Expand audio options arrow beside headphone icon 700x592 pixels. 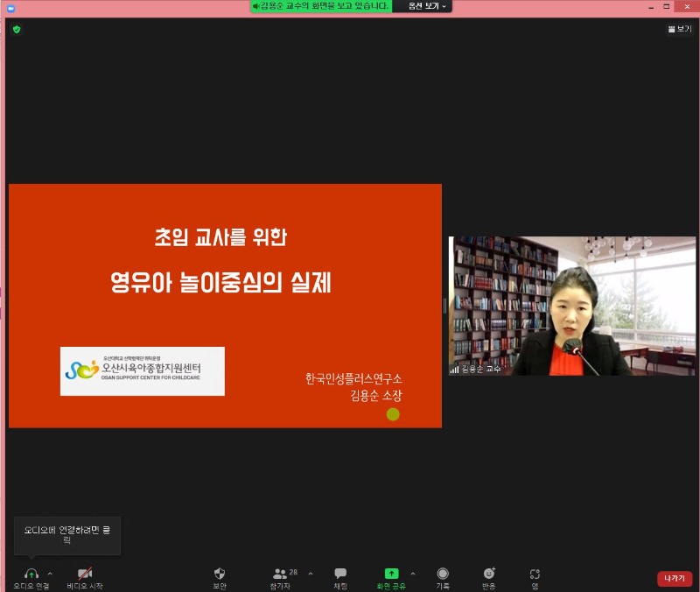(x=50, y=574)
